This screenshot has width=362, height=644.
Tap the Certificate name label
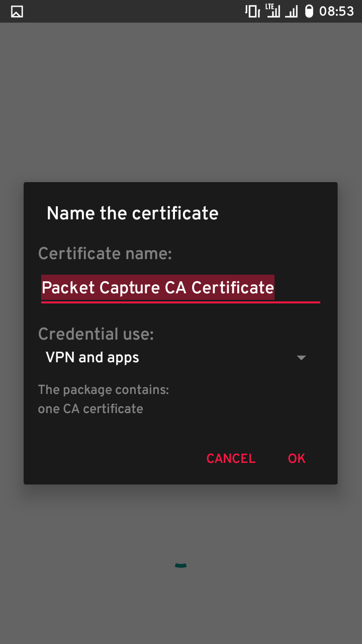(x=104, y=254)
